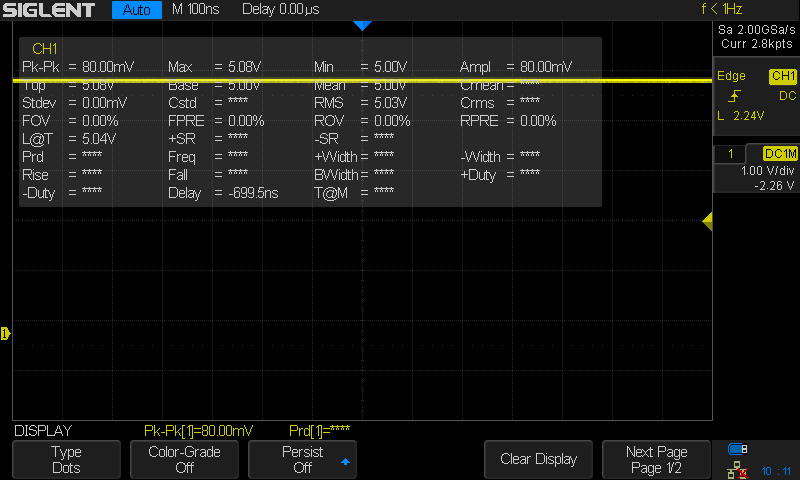This screenshot has width=800, height=480.
Task: Click the USB drive status icon
Action: click(738, 449)
